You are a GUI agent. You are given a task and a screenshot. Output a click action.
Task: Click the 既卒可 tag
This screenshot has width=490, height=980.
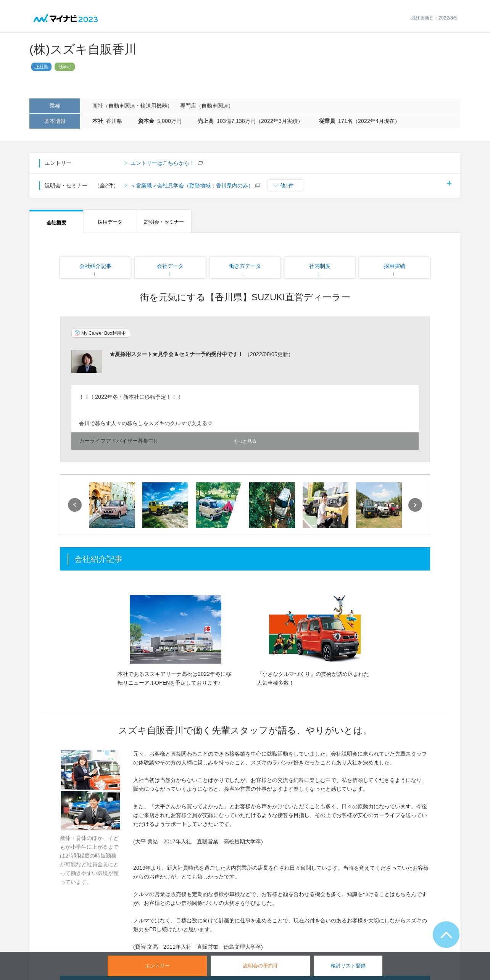tap(64, 67)
